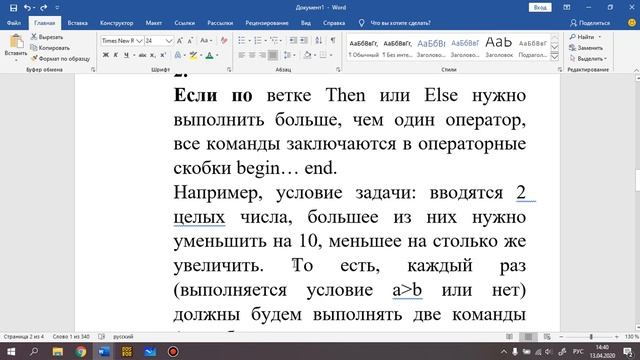640x360 pixels.
Task: Apply the font color button
Action: (x=209, y=55)
